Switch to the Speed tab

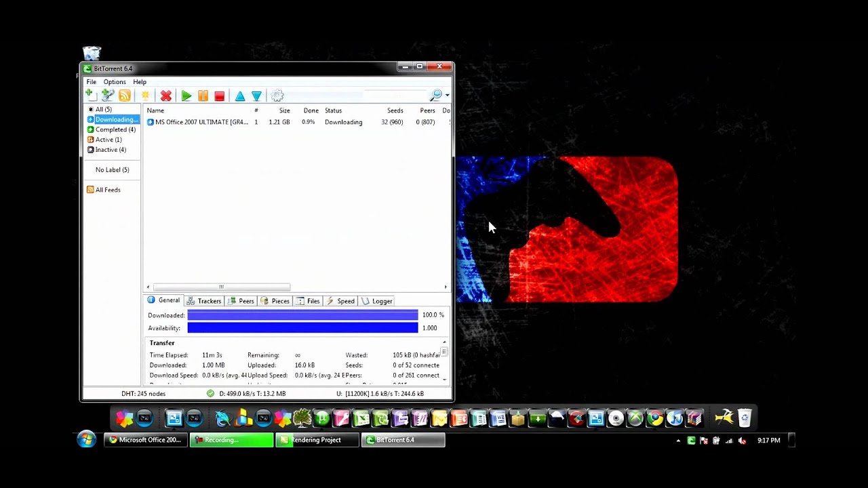tap(340, 301)
